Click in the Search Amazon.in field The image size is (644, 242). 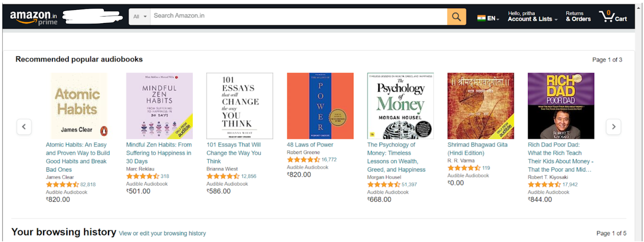coord(298,16)
